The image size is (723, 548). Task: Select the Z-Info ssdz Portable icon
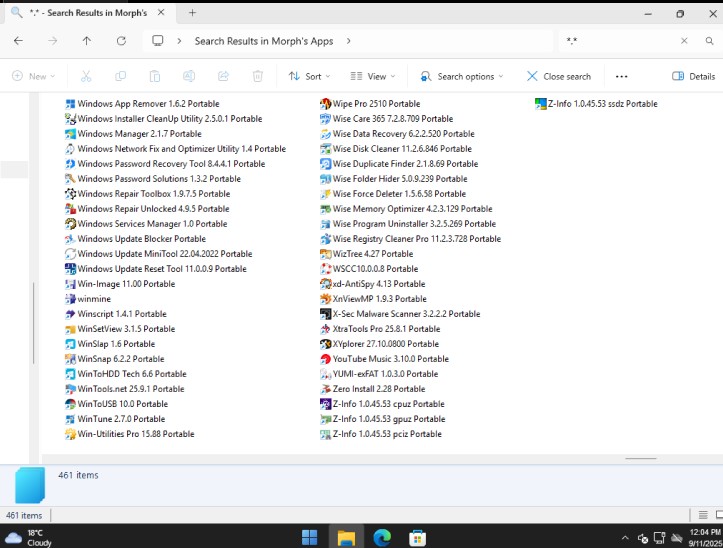coord(540,104)
